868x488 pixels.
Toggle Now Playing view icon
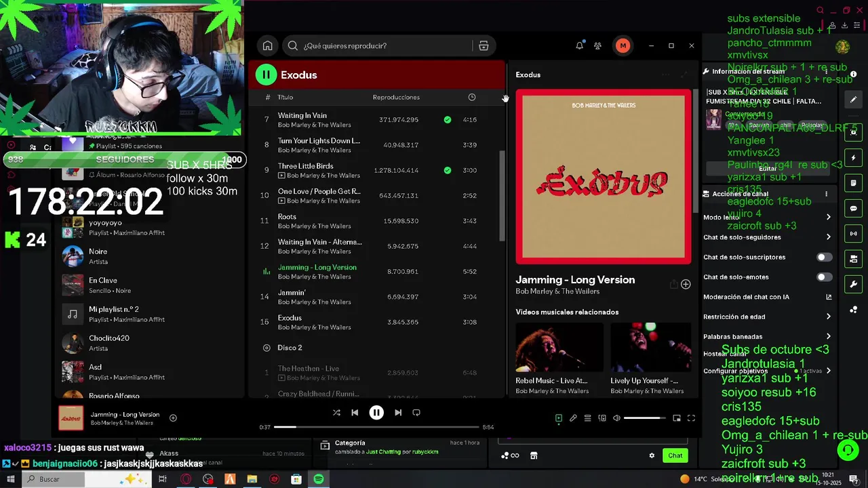(559, 418)
